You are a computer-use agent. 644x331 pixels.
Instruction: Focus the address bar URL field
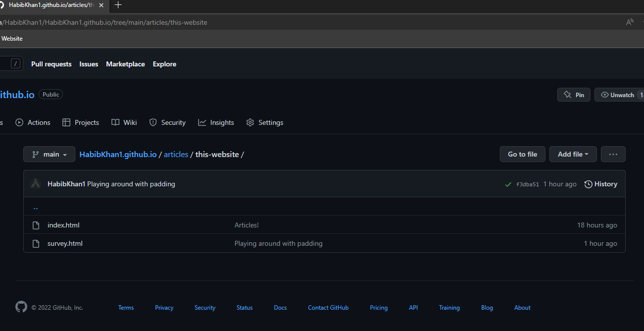click(312, 22)
